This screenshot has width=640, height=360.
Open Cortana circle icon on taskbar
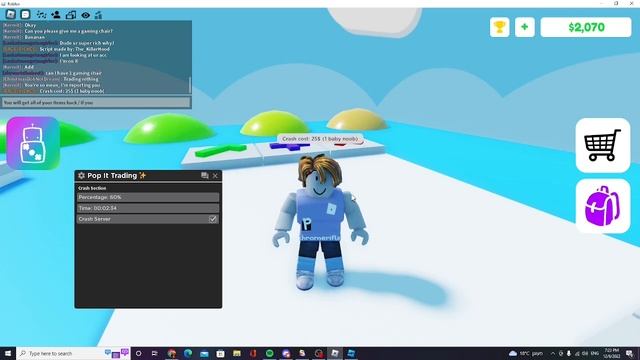click(x=138, y=353)
